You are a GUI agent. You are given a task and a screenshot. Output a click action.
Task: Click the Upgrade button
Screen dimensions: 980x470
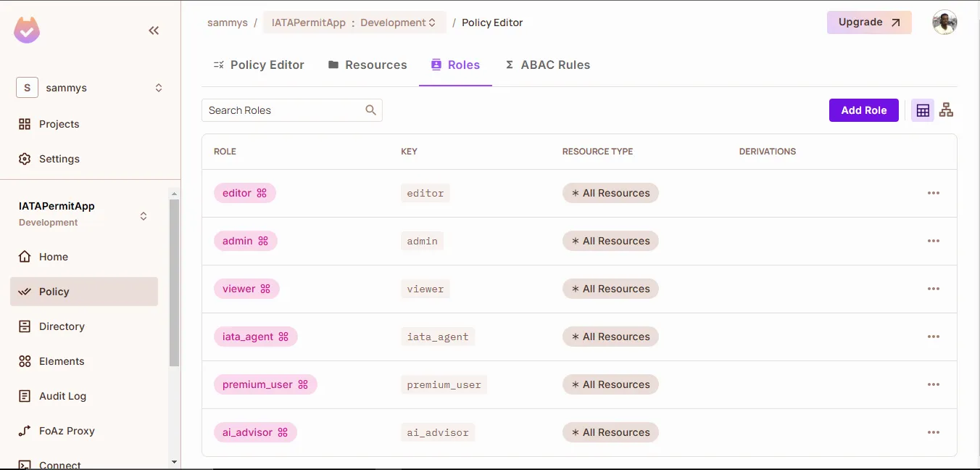click(868, 22)
